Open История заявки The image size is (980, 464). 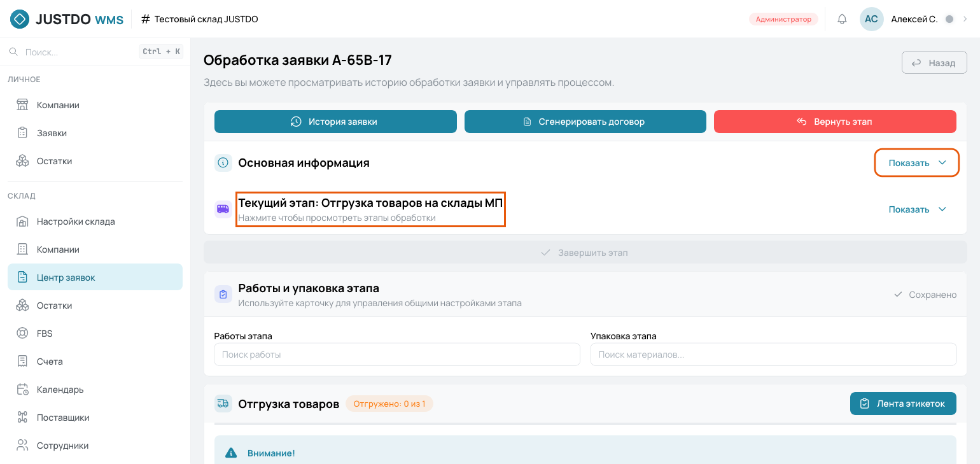click(335, 122)
